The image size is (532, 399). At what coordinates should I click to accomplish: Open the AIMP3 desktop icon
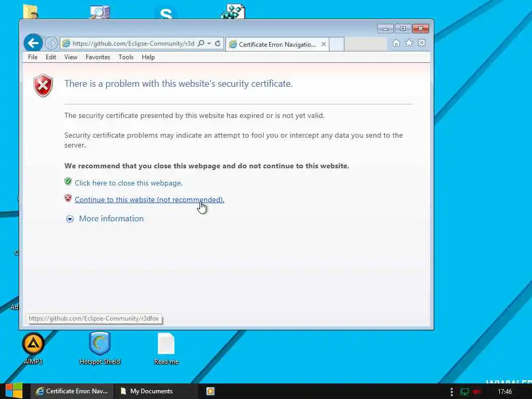pyautogui.click(x=33, y=349)
